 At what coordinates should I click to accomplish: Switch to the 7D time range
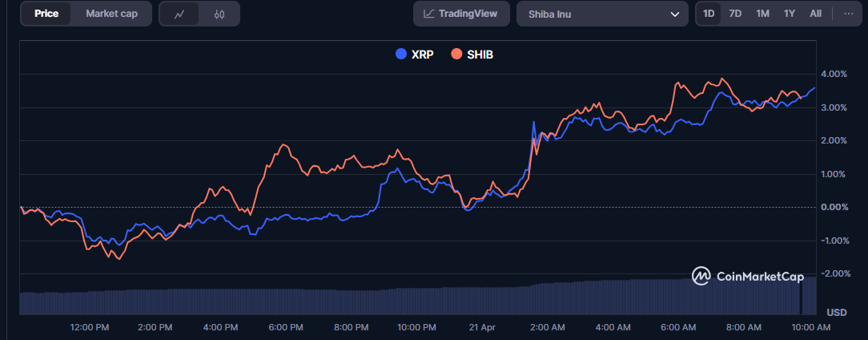point(735,14)
